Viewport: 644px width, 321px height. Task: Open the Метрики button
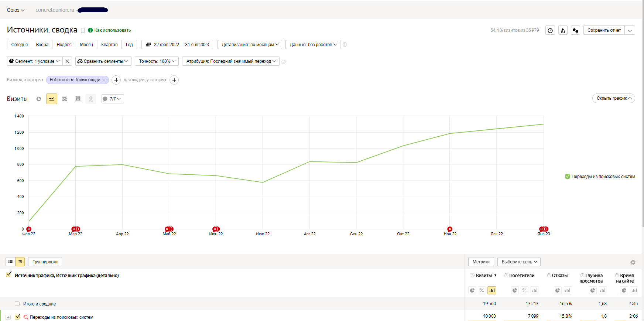[481, 262]
